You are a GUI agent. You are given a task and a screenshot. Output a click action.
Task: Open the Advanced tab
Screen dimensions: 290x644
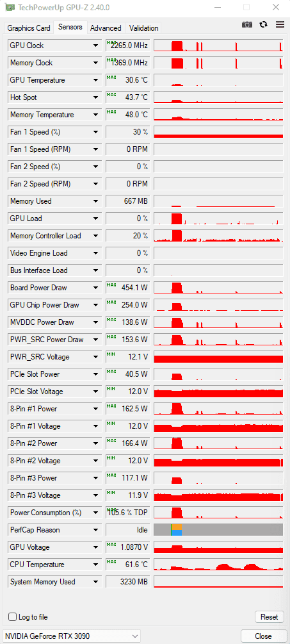(106, 28)
